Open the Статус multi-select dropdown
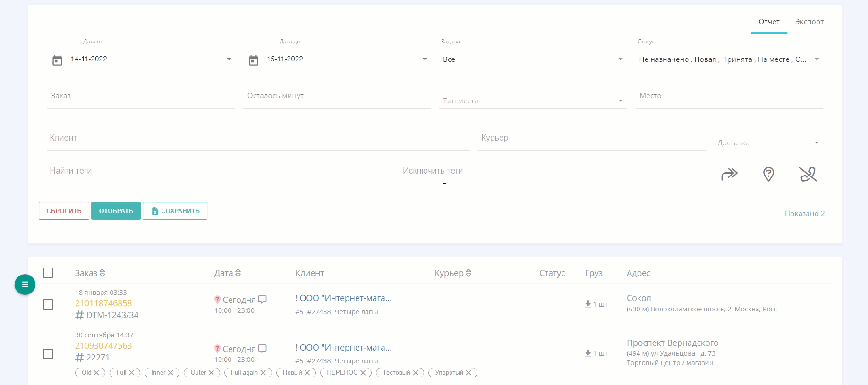Screen dimensions: 868x385 pyautogui.click(x=729, y=59)
